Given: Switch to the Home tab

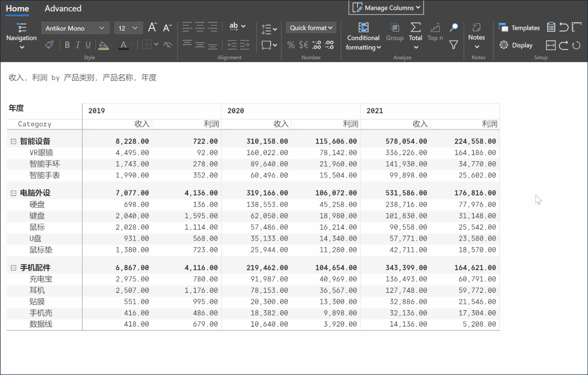Looking at the screenshot, I should 17,8.
